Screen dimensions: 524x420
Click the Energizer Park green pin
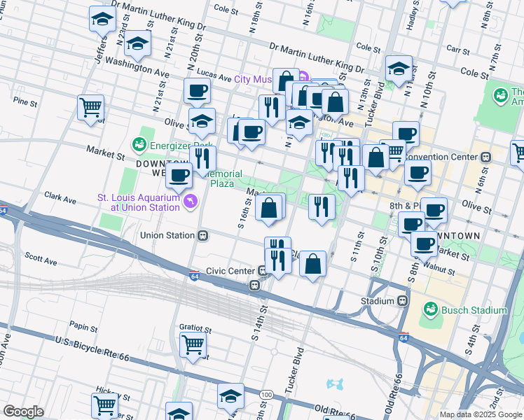[x=139, y=145]
